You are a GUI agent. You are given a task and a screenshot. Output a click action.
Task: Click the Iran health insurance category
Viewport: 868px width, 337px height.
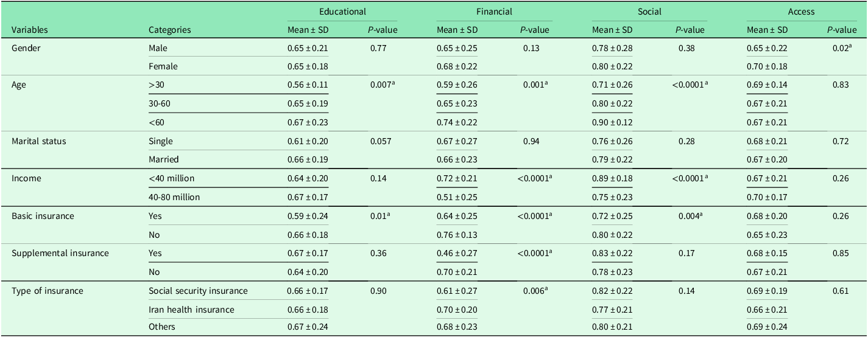(x=191, y=310)
